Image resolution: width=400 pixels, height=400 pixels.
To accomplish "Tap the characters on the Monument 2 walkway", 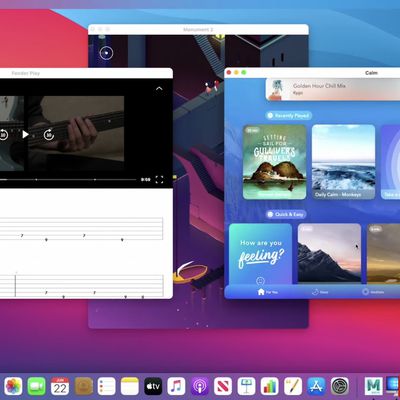I will point(212,87).
